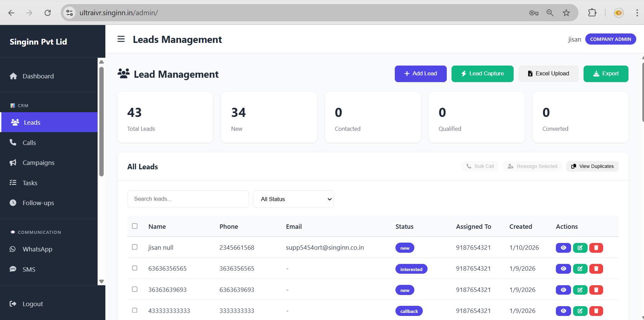Viewport: 644px width, 320px height.
Task: View the 433333333333 lead with eye icon
Action: [563, 311]
